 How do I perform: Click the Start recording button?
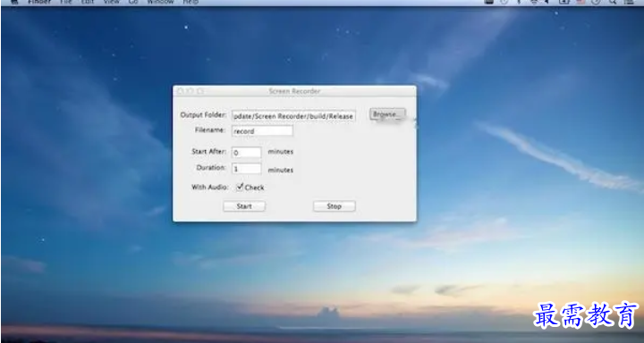coord(244,206)
